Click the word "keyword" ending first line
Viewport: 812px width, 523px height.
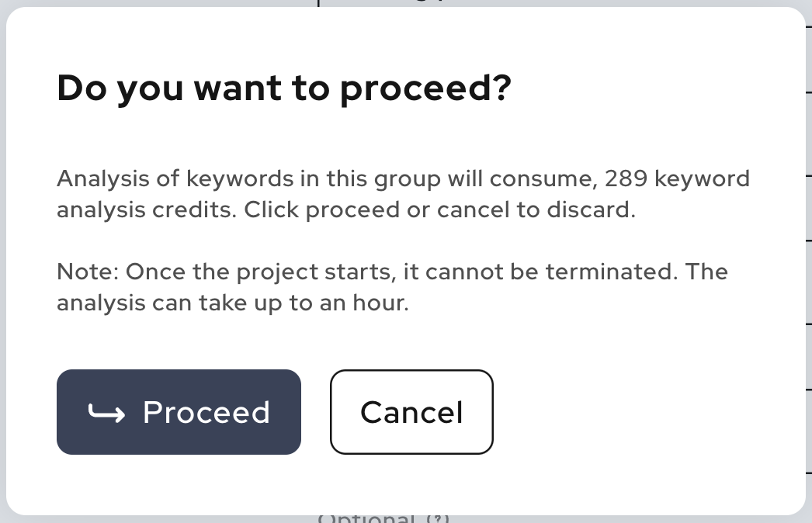pyautogui.click(x=703, y=179)
